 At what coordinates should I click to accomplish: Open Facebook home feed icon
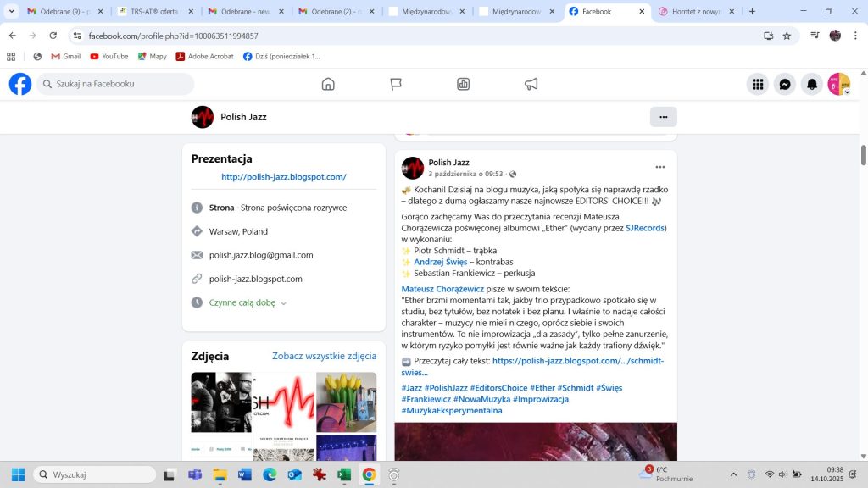pyautogui.click(x=328, y=84)
